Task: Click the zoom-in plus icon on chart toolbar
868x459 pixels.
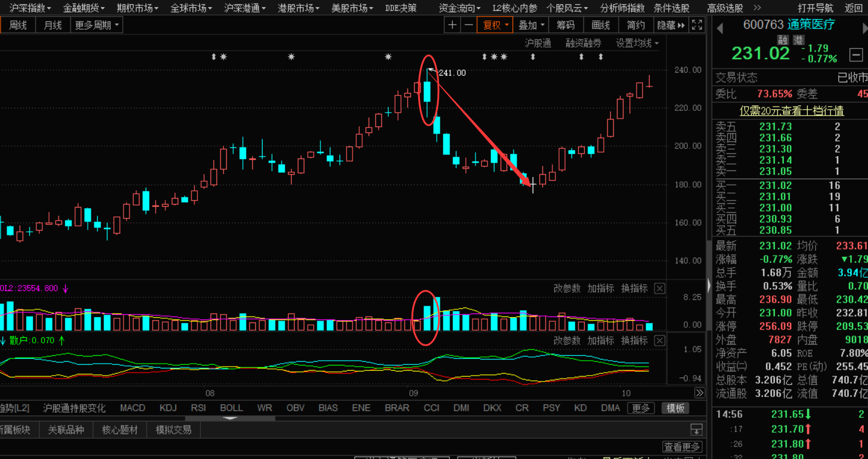Action: tap(452, 25)
